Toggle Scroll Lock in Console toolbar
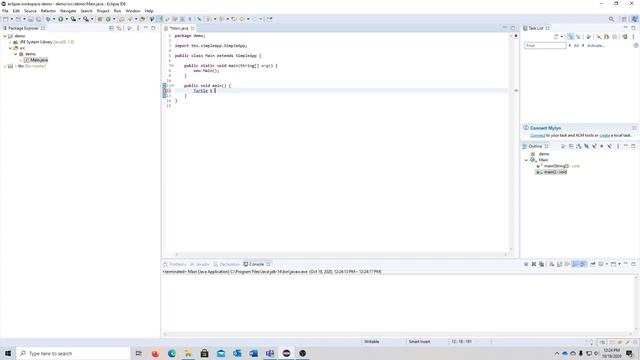This screenshot has width=640, height=360. pos(560,264)
